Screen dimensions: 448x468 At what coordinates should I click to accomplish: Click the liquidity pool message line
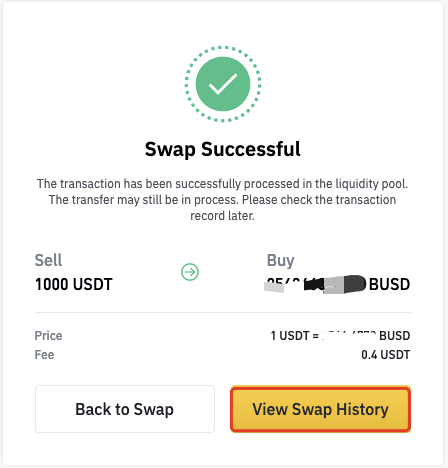(x=222, y=184)
